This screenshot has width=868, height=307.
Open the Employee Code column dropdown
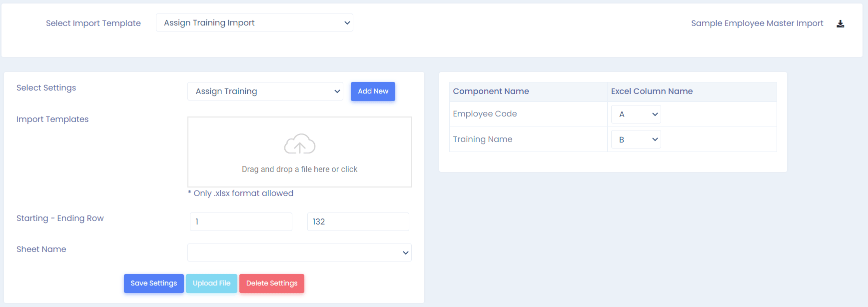(x=636, y=114)
